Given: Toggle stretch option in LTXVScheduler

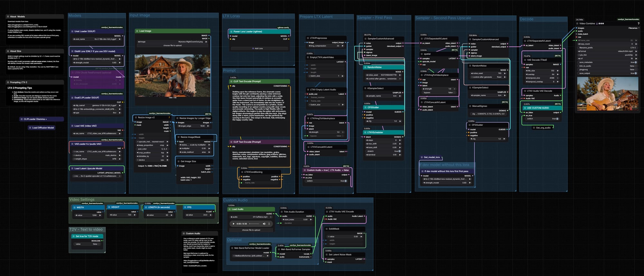Looking at the screenshot, I should click(399, 151).
